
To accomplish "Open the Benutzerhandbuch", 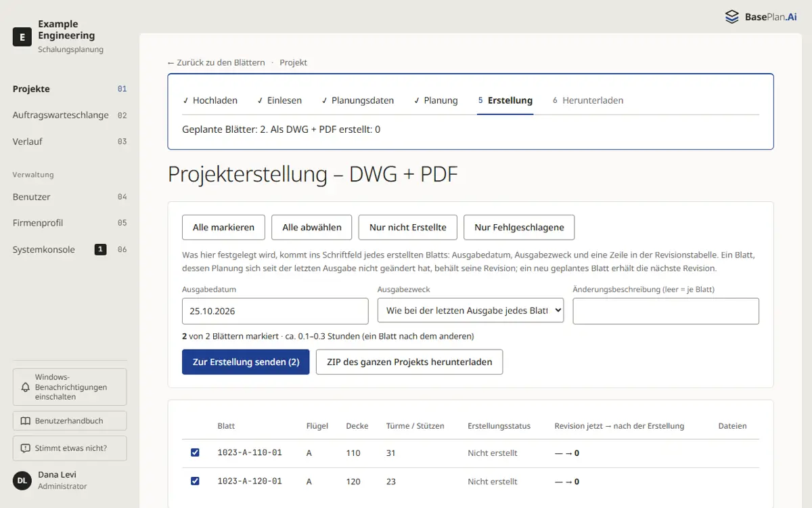I will (x=70, y=421).
